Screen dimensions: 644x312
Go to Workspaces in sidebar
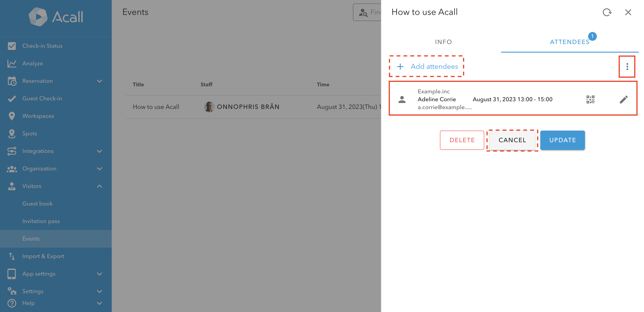(38, 116)
